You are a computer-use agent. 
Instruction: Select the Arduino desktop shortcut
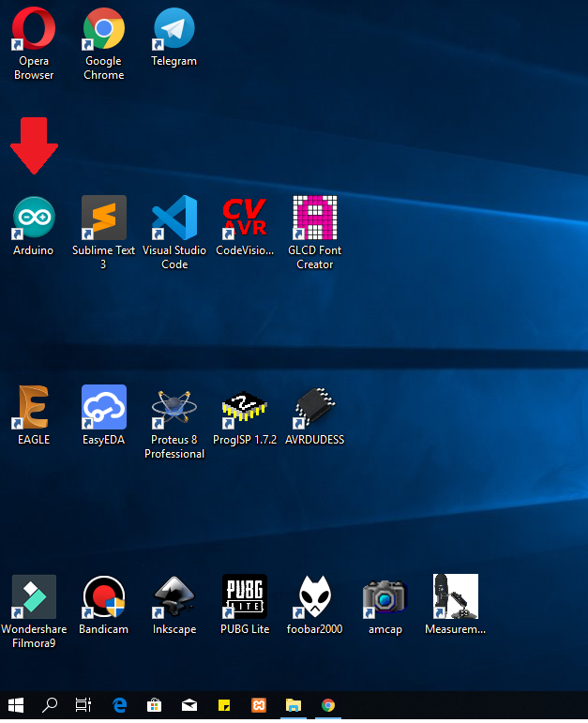click(x=34, y=218)
